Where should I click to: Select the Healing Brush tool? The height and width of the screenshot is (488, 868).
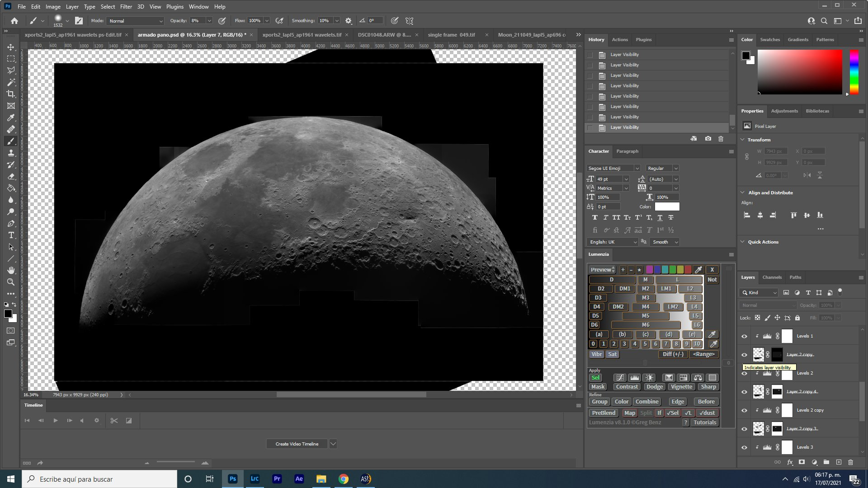point(11,129)
